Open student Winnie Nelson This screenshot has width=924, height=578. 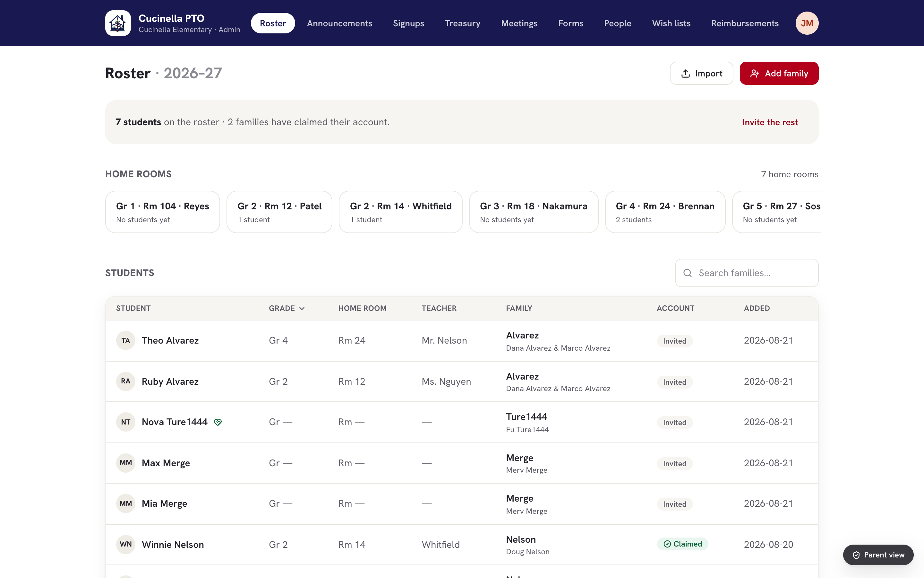coord(173,544)
